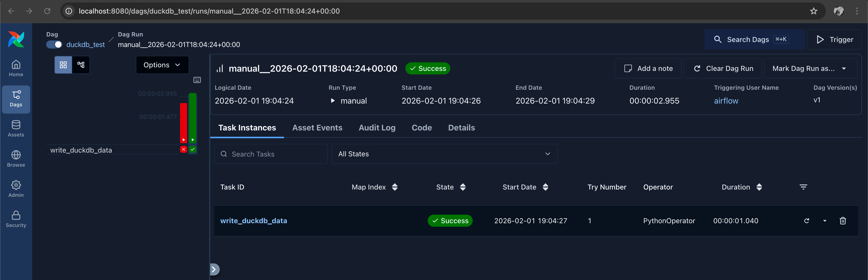Click Clear Dag Run
This screenshot has width=868, height=280.
click(723, 68)
